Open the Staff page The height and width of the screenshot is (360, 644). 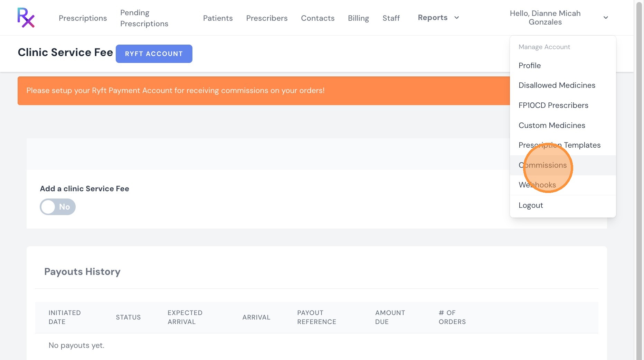tap(391, 18)
